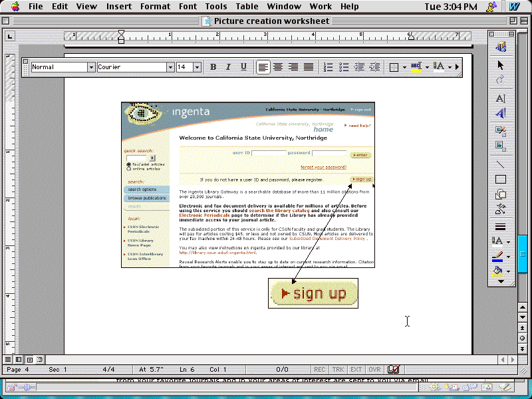Expand the Borders dropdown arrow
532x399 pixels.
point(404,67)
